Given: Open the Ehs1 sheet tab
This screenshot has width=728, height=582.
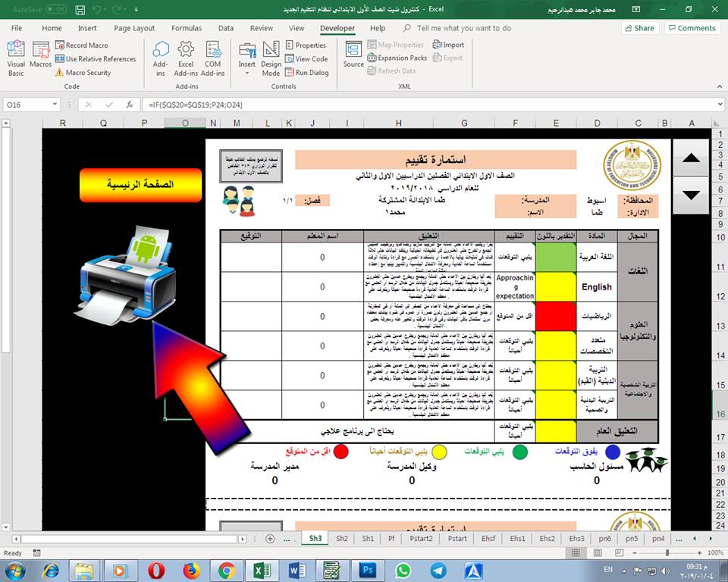Looking at the screenshot, I should tap(518, 538).
